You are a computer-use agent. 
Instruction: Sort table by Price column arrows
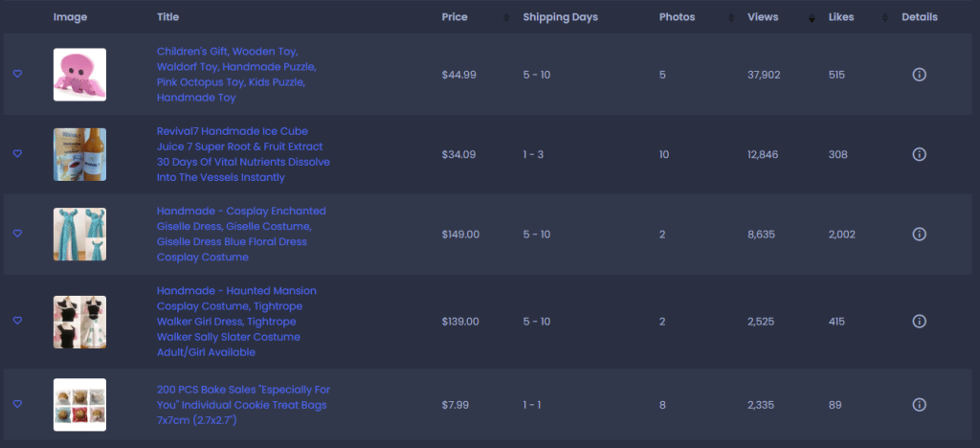click(x=506, y=17)
